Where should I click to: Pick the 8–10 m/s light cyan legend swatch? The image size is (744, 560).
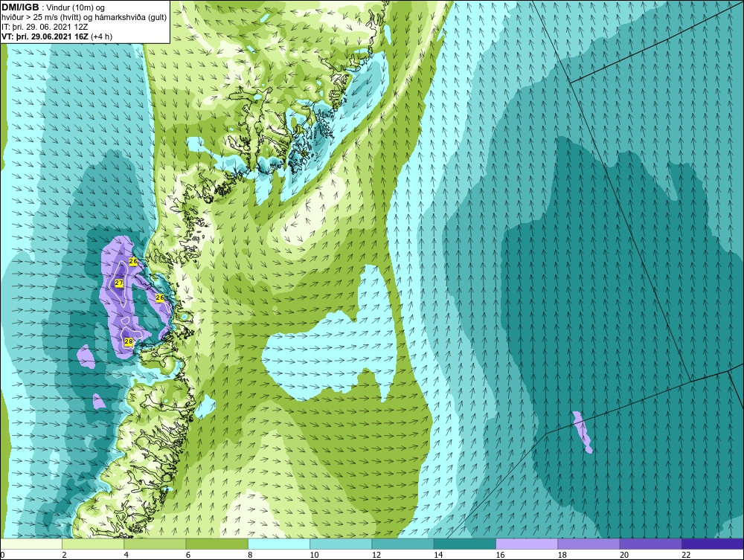[x=279, y=544]
